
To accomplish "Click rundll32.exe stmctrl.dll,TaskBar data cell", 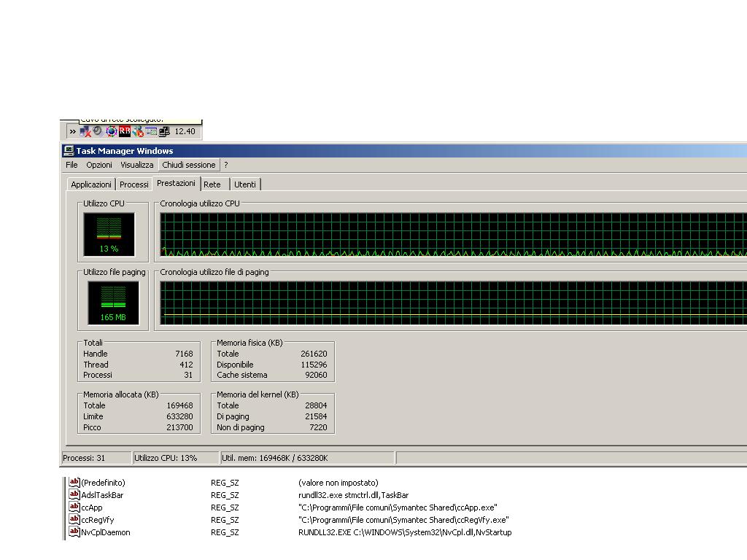I will [354, 495].
